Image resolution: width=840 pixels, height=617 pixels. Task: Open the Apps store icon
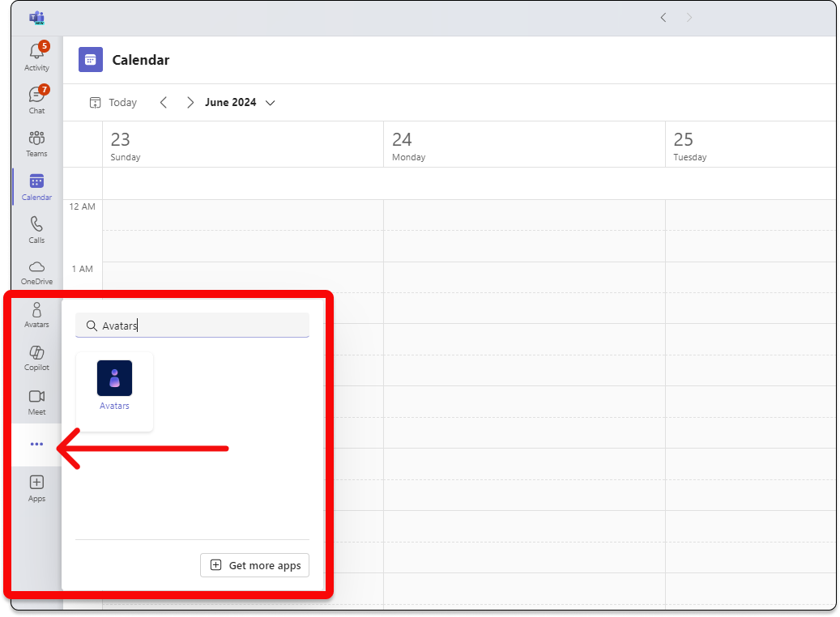36,486
